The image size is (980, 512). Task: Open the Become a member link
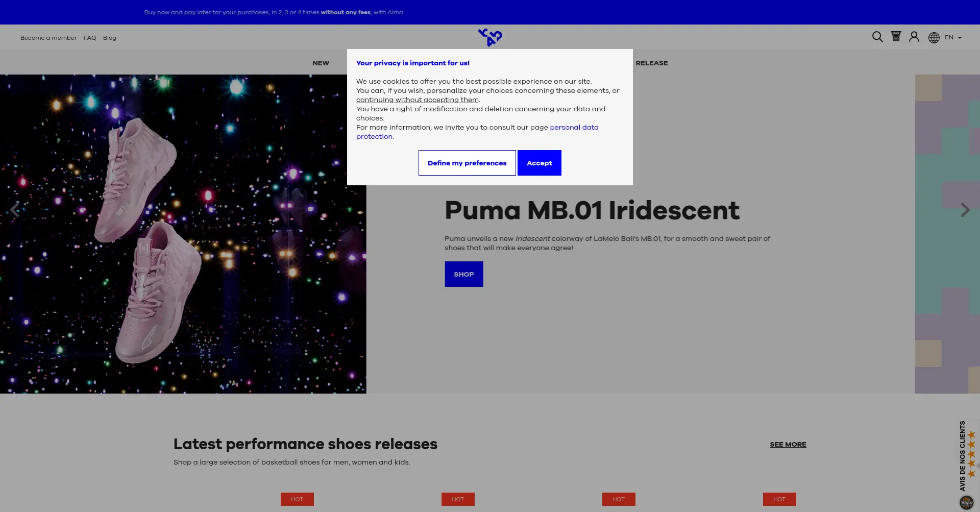click(x=48, y=38)
